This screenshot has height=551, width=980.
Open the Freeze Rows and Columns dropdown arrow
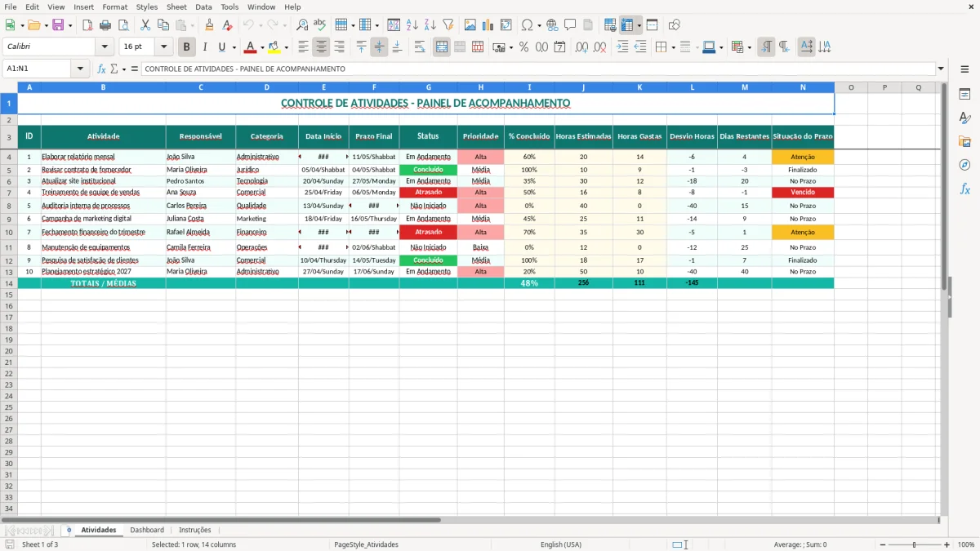[x=639, y=25]
